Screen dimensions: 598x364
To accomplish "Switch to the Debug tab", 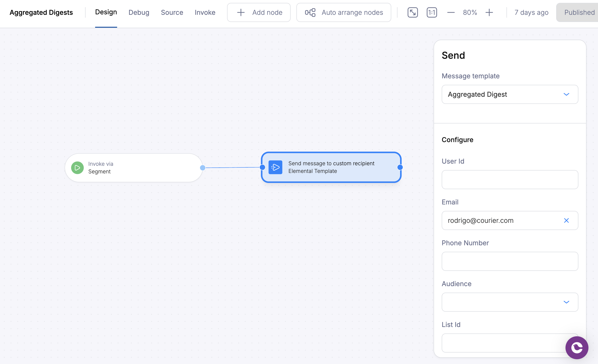I will tap(139, 12).
